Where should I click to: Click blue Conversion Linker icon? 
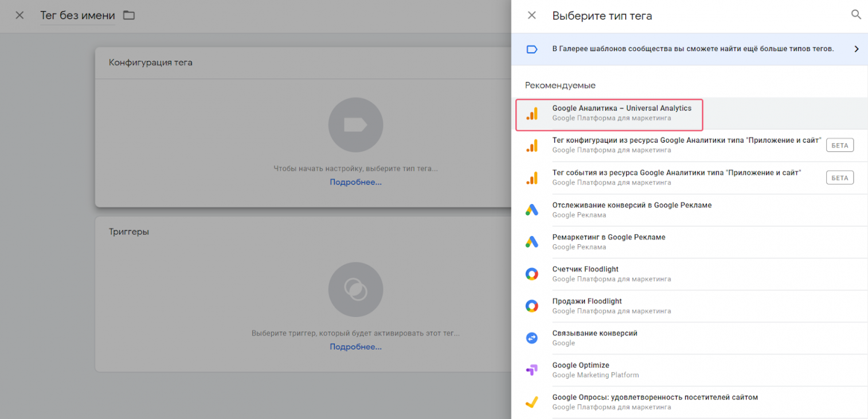532,338
